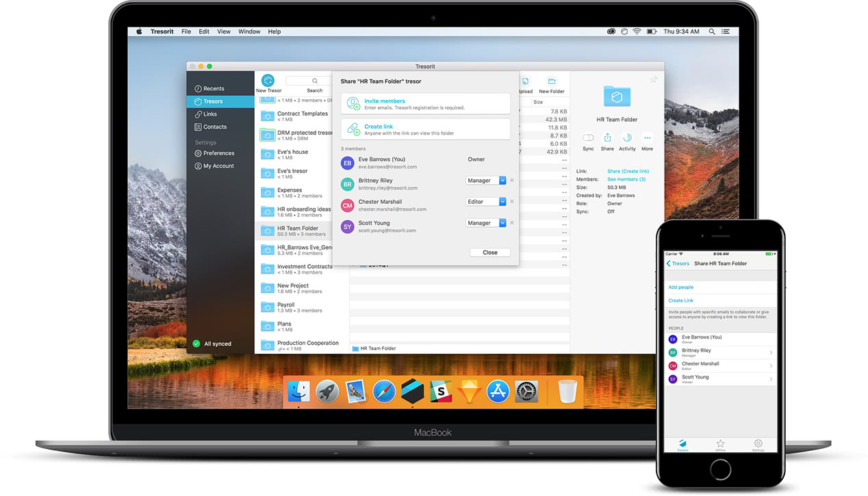Tap Create Link on the phone

coord(681,300)
